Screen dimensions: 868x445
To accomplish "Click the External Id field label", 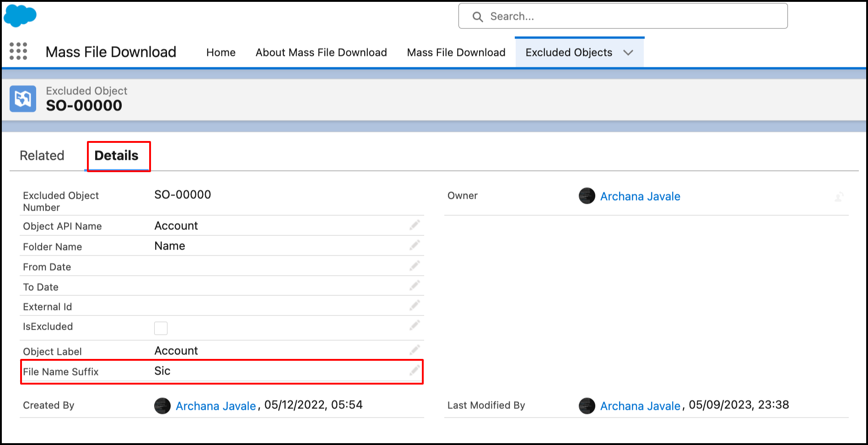I will point(48,307).
